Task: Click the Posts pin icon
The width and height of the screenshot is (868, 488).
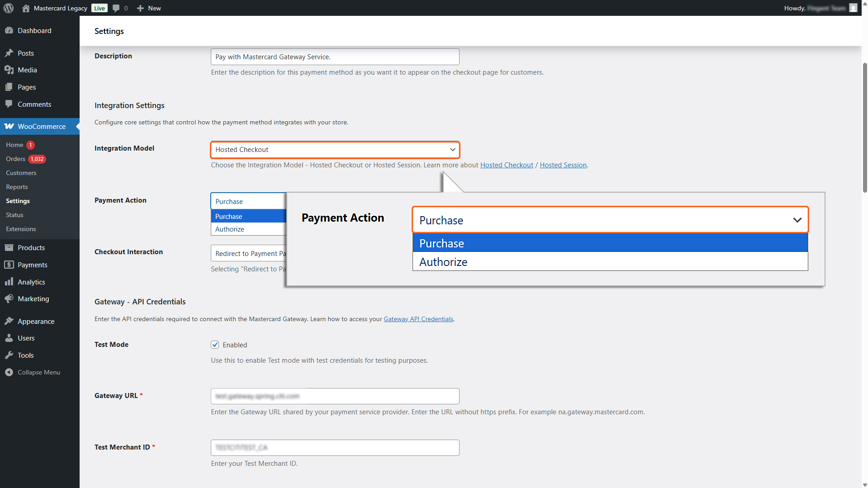Action: (x=9, y=53)
